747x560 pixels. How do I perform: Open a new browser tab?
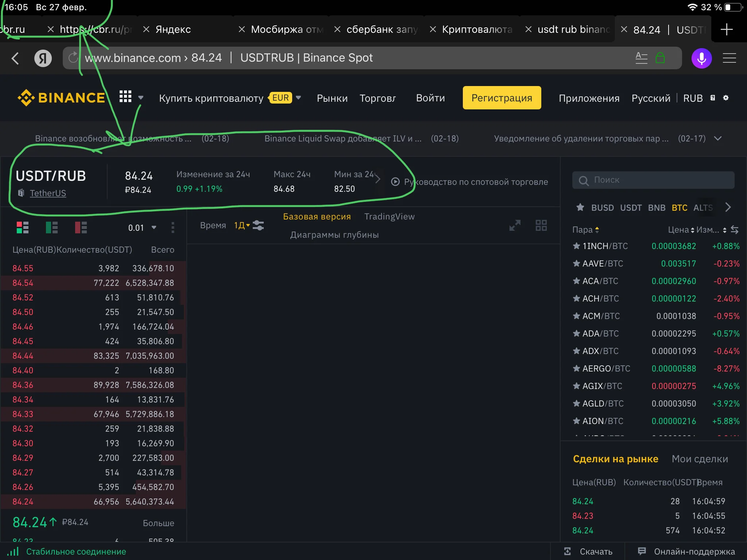727,30
